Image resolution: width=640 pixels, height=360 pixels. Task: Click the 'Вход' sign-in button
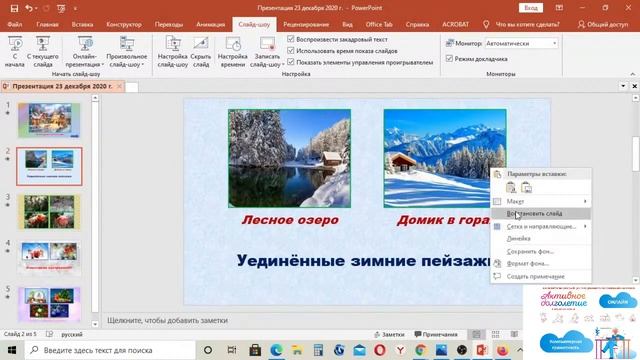coord(531,8)
